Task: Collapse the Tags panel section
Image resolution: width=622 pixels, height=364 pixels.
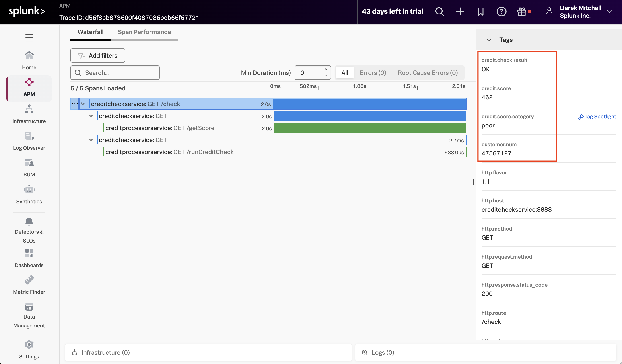Action: (489, 40)
